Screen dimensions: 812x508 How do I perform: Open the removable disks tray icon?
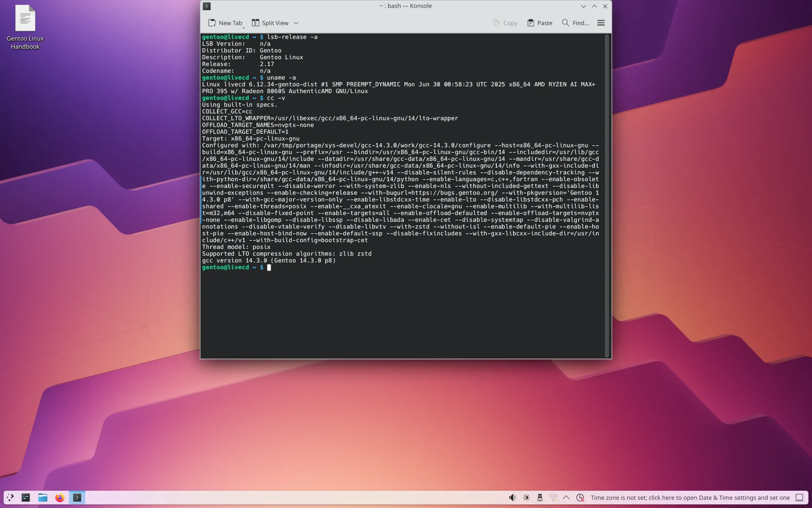click(x=540, y=497)
